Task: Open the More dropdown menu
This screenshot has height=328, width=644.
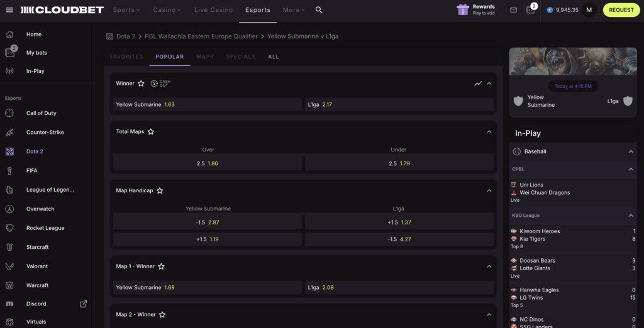Action: [x=294, y=10]
